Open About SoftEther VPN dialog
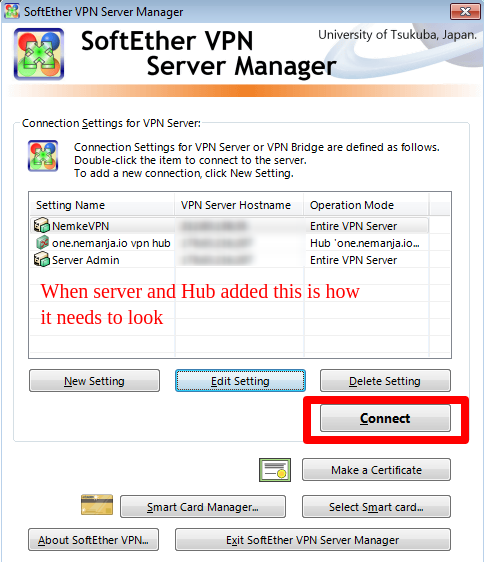 [x=94, y=540]
